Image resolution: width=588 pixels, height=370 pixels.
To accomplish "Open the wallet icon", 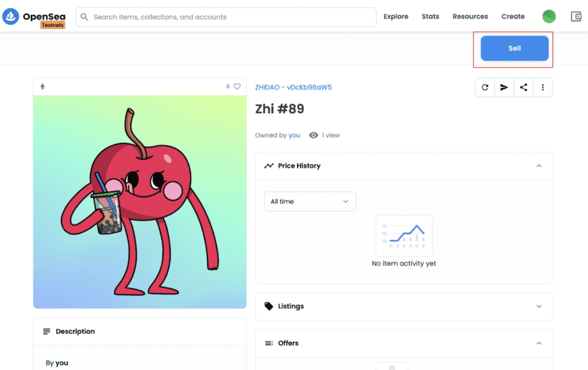I will (x=576, y=17).
